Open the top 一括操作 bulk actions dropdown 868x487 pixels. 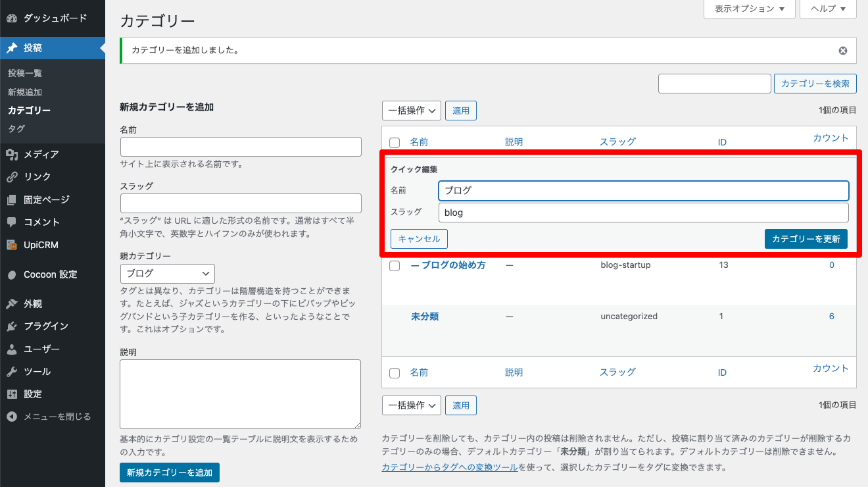(x=411, y=111)
